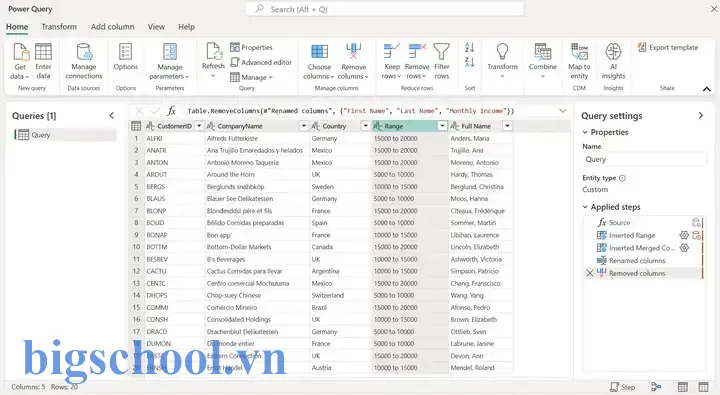Switch to data view icon
This screenshot has width=720, height=395.
pos(683,387)
